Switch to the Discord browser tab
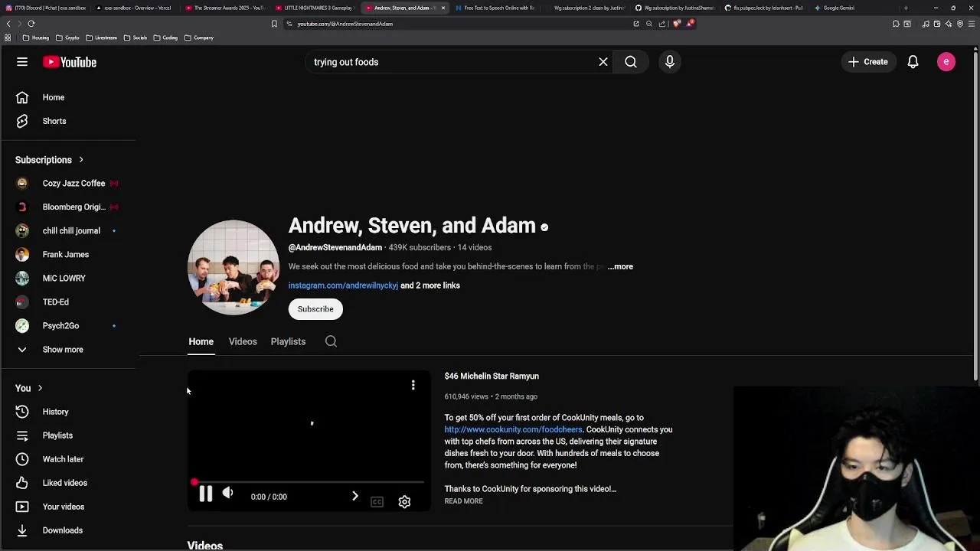The image size is (980, 551). click(x=46, y=8)
